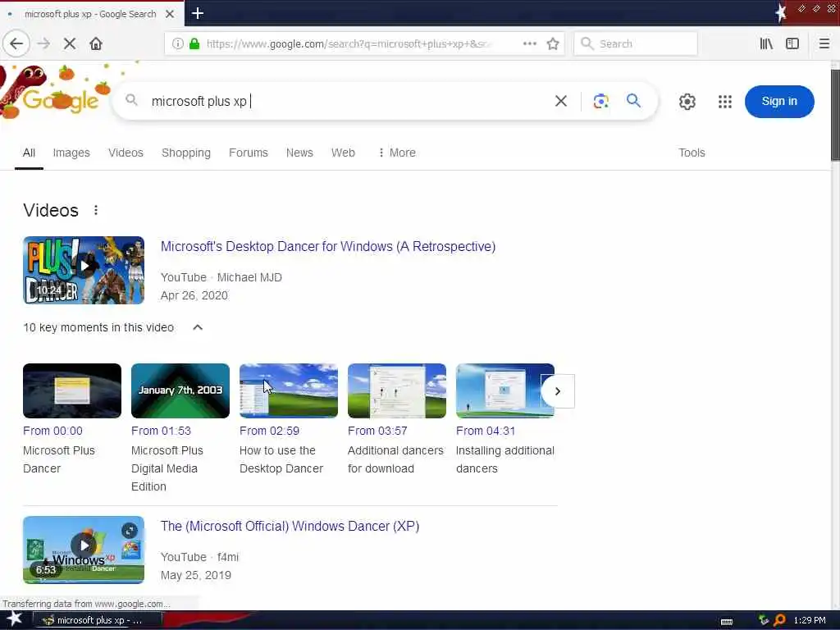Search by image with Google Lens
840x630 pixels.
(600, 101)
